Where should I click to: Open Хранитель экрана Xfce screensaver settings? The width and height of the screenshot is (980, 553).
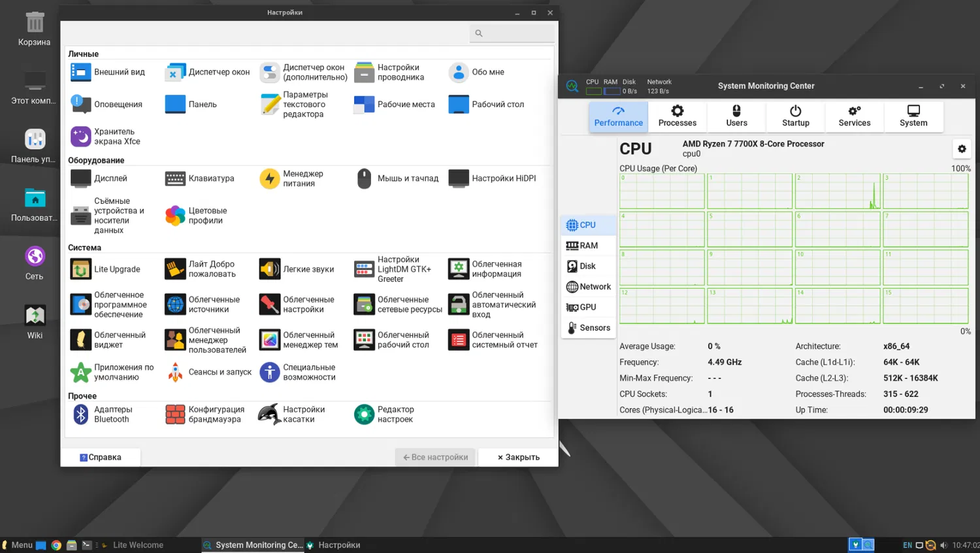click(x=106, y=136)
